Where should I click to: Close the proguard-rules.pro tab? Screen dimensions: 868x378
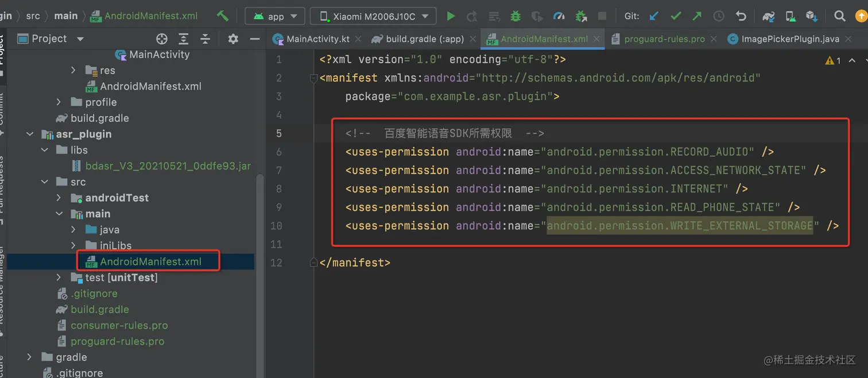714,39
